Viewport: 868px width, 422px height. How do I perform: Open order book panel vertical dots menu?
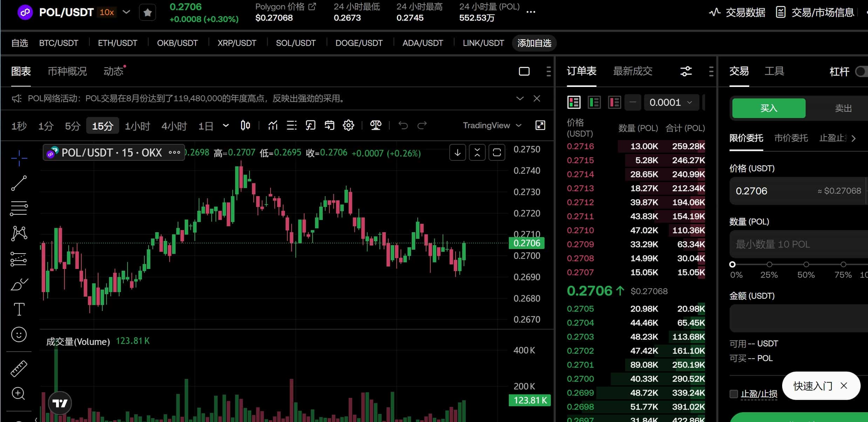click(711, 71)
